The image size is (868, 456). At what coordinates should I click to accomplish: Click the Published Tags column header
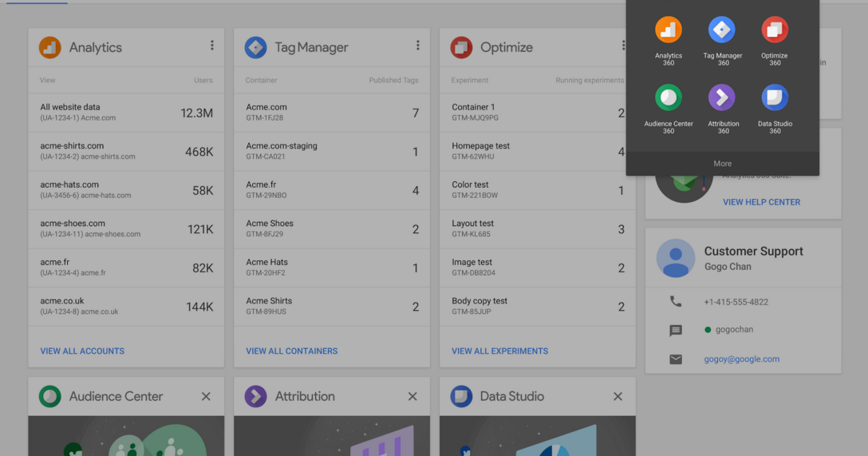pos(393,81)
